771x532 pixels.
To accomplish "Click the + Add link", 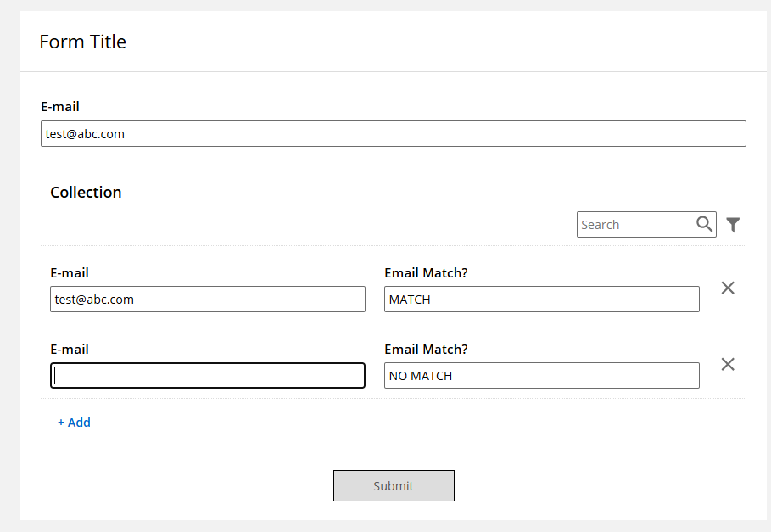I will pyautogui.click(x=75, y=423).
